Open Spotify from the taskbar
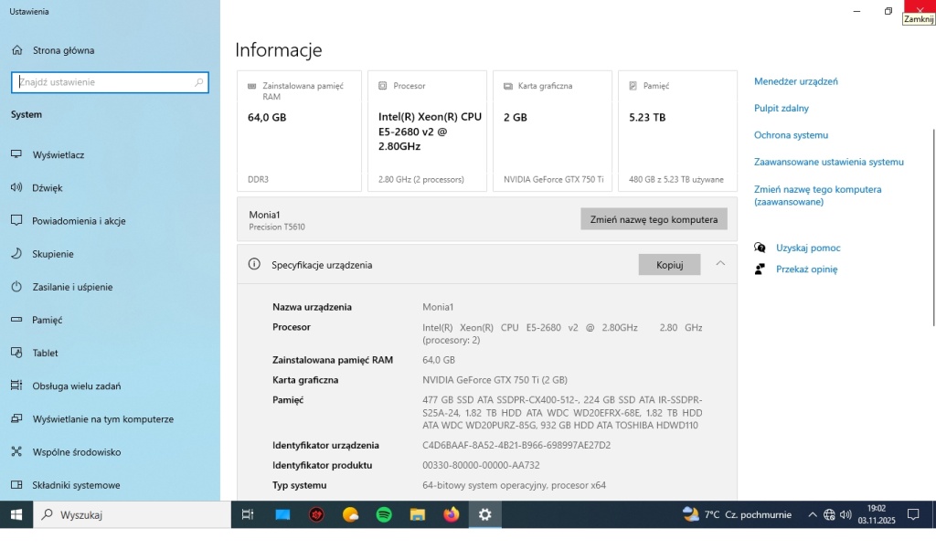 (x=384, y=515)
